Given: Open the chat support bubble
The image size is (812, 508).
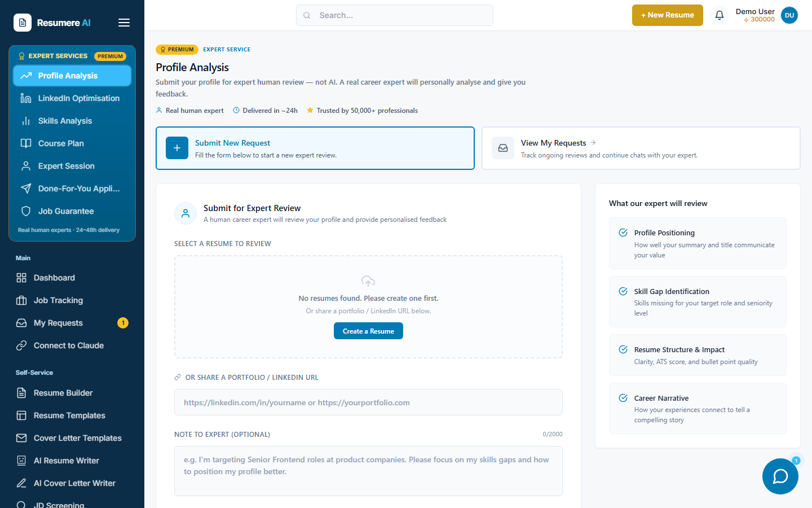Looking at the screenshot, I should [780, 476].
